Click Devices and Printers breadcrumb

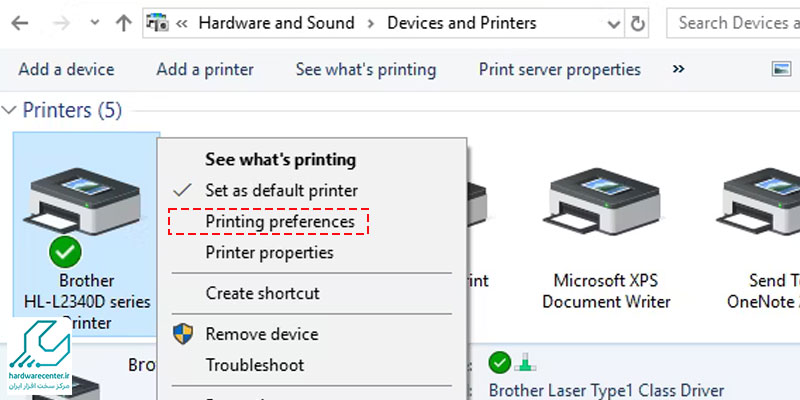(x=462, y=23)
